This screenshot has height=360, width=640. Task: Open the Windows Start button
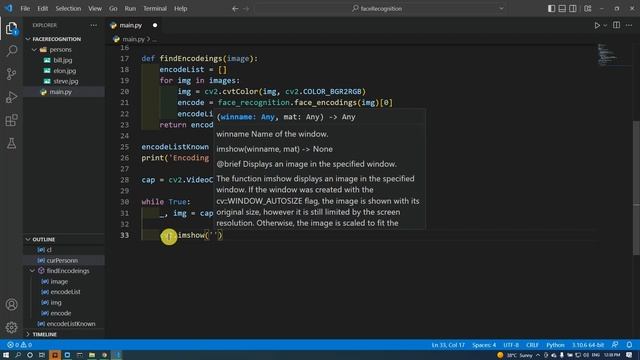6,355
